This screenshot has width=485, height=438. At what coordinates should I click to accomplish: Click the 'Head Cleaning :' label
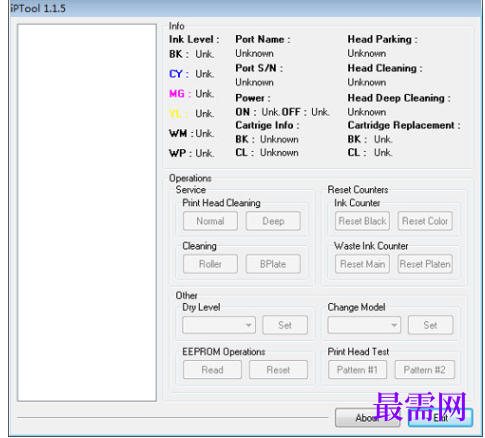click(x=385, y=68)
